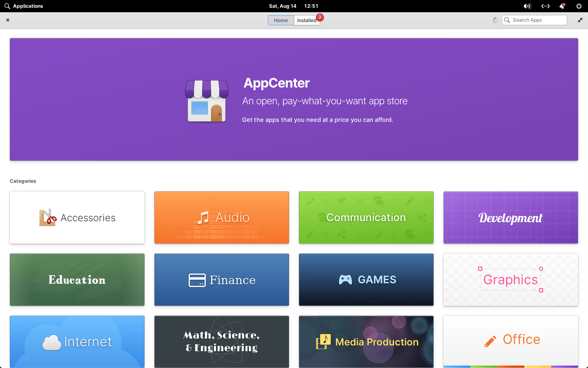Open the Accessories category tile
588x368 pixels.
coord(77,218)
